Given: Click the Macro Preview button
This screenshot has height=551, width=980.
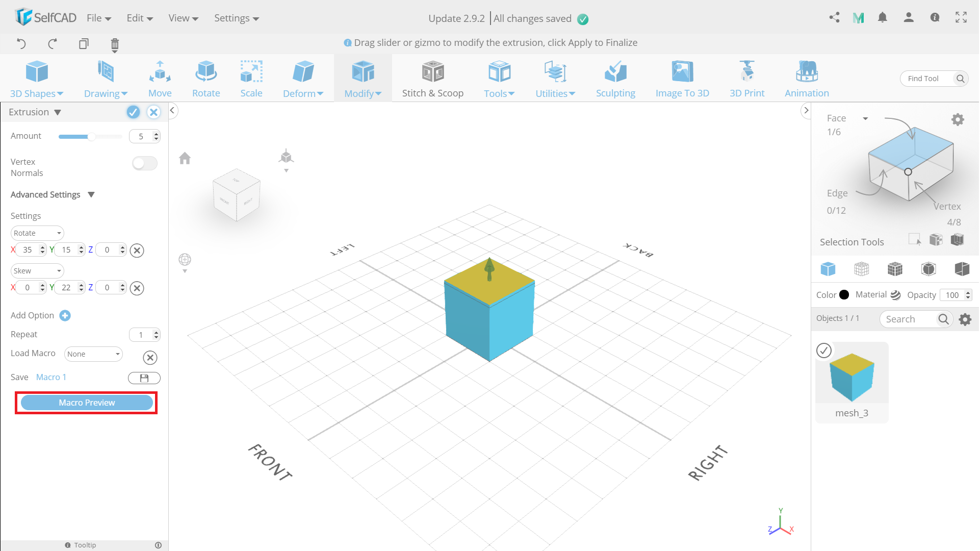Looking at the screenshot, I should point(87,403).
